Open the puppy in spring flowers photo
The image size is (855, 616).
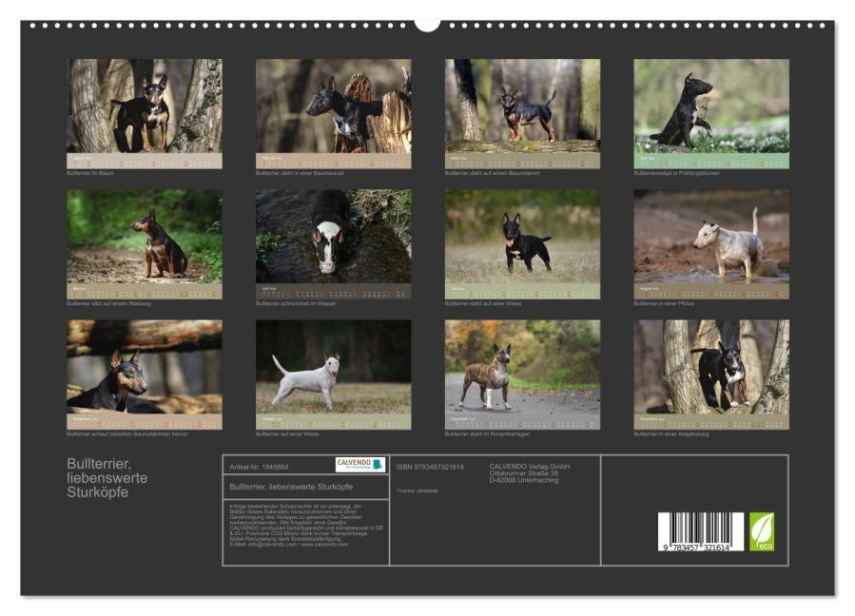pyautogui.click(x=711, y=106)
